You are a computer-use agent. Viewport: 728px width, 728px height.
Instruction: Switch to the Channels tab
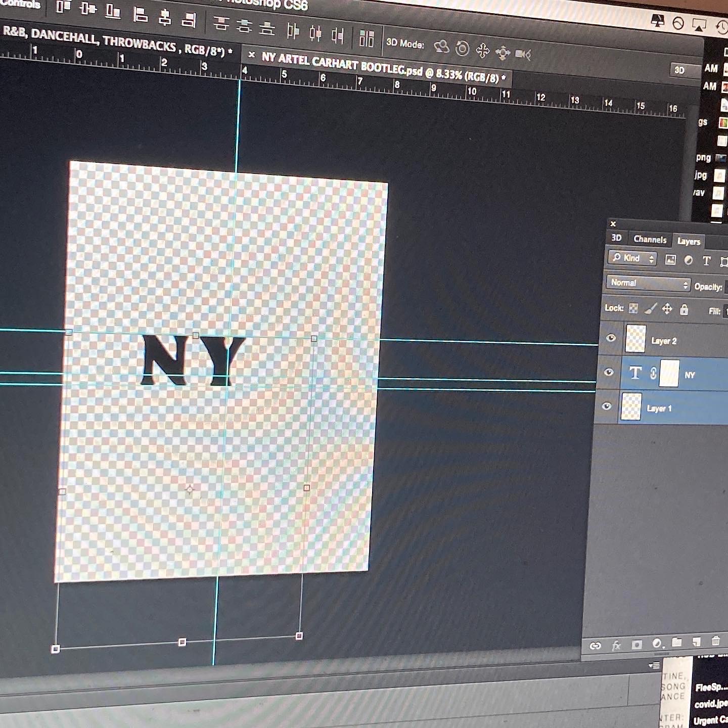[650, 240]
